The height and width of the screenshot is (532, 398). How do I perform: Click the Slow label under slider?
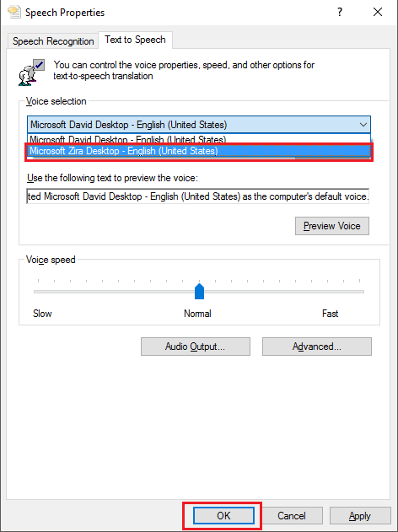point(42,314)
